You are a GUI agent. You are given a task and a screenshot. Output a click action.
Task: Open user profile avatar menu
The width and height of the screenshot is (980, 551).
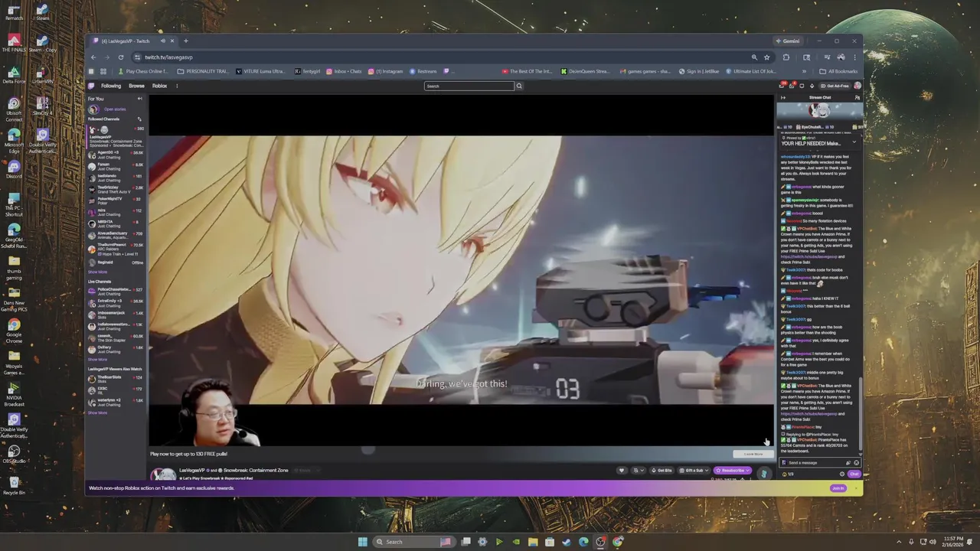click(857, 86)
